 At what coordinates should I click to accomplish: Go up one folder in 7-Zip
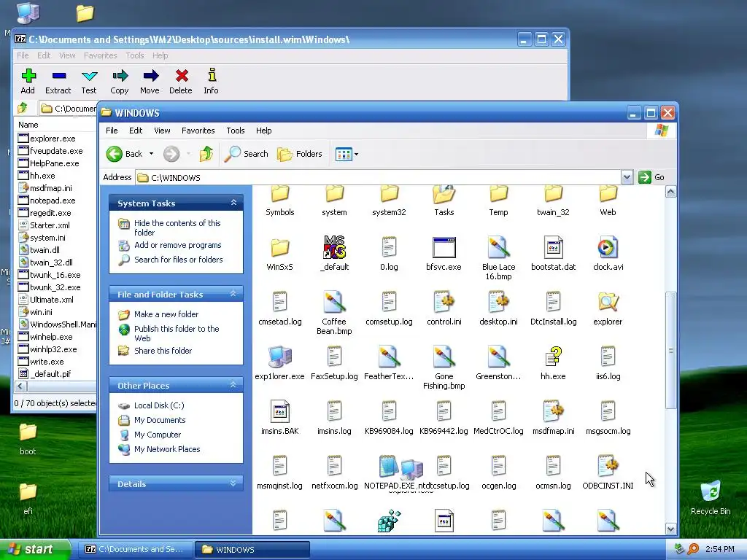click(x=23, y=109)
